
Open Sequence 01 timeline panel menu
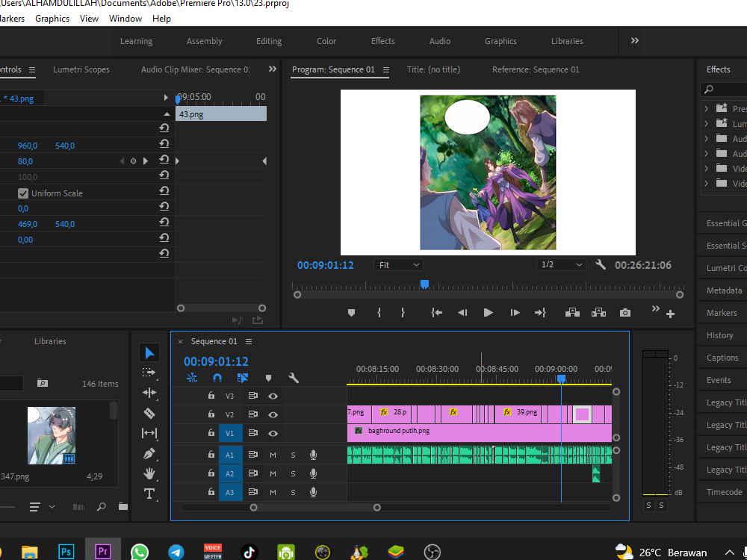(249, 341)
